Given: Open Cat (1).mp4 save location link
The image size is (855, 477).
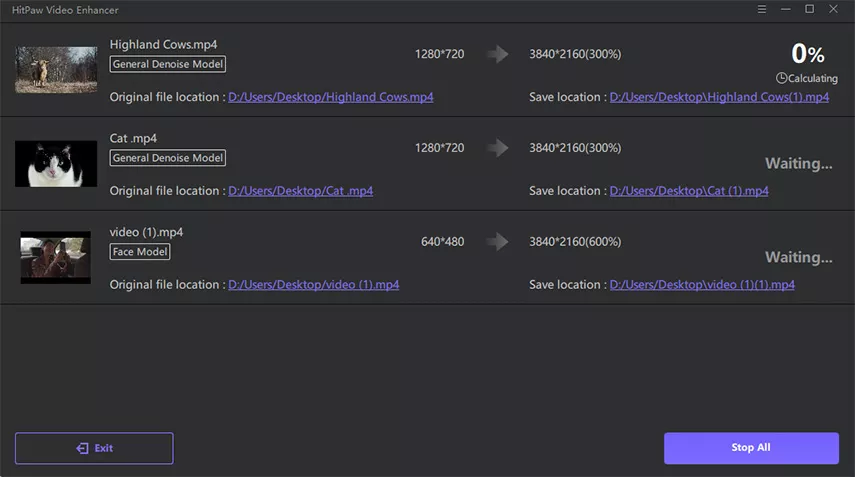Looking at the screenshot, I should tap(688, 191).
